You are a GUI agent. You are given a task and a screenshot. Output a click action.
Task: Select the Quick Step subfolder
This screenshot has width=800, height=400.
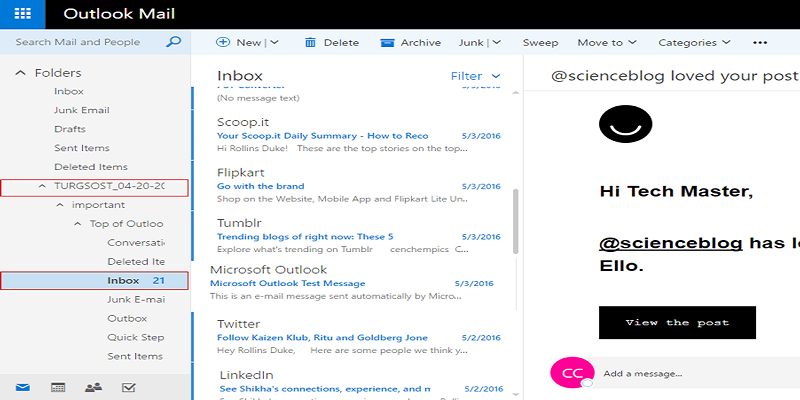(x=136, y=337)
